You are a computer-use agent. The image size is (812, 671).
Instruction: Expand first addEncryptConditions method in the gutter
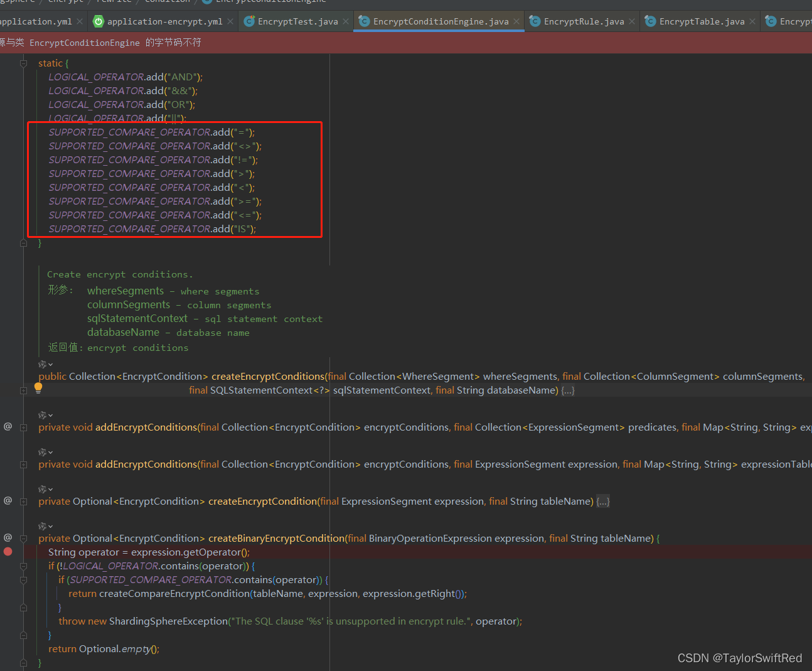pyautogui.click(x=23, y=427)
